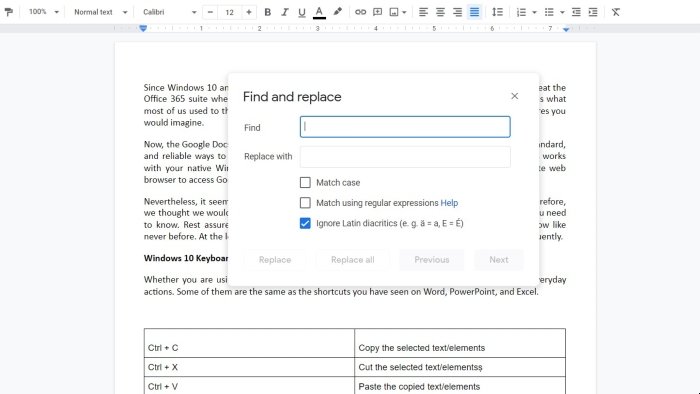Open the text color picker
Viewport: 700px width, 394px height.
point(319,12)
